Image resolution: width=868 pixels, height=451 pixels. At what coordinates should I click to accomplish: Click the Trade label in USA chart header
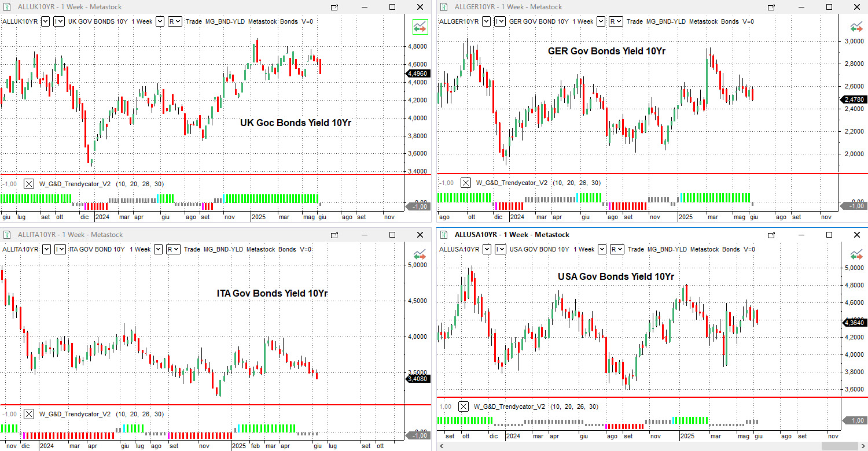click(635, 249)
